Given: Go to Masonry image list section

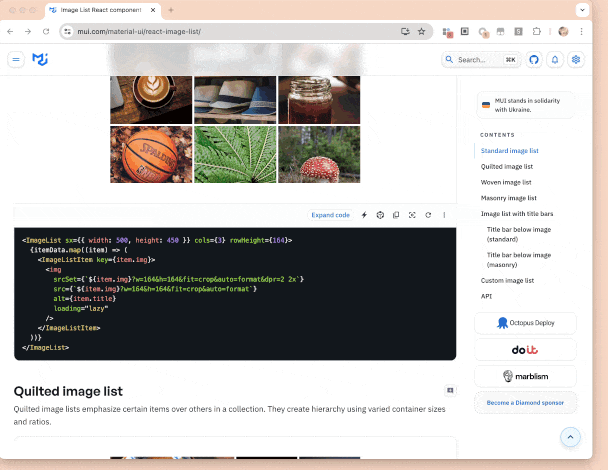Looking at the screenshot, I should coord(509,198).
